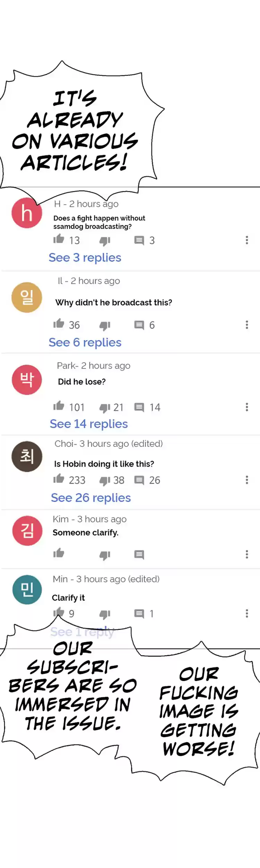This screenshot has width=260, height=868.
Task: Open three-dot menu on H's comment
Action: [x=247, y=240]
